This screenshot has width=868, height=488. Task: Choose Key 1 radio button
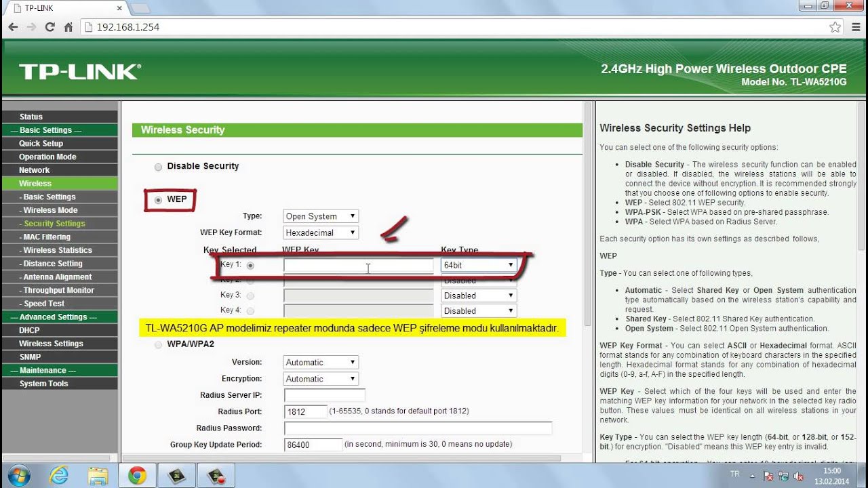point(251,266)
